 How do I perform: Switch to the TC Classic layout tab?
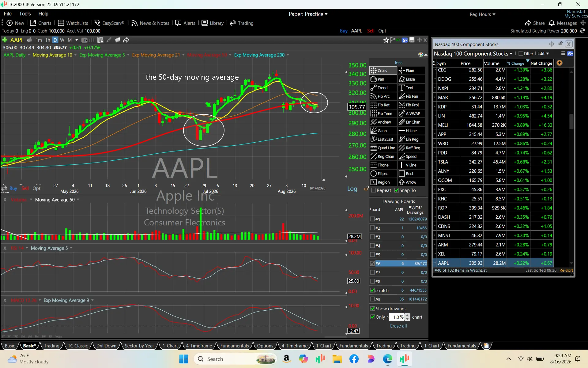(x=78, y=346)
